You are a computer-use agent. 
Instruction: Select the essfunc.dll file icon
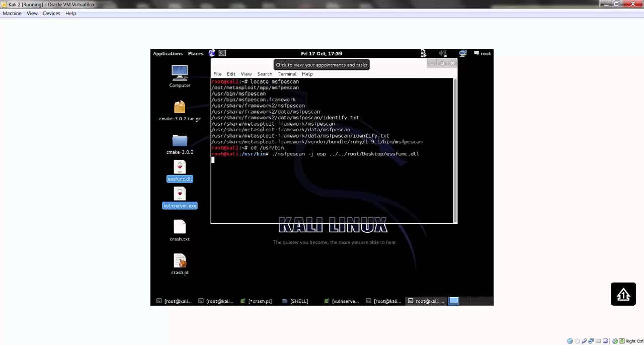pos(180,171)
